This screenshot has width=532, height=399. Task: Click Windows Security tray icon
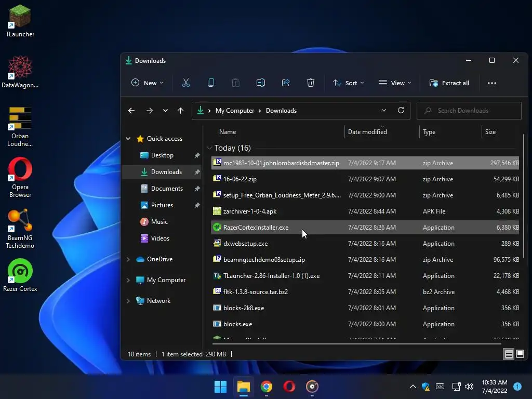pos(426,387)
